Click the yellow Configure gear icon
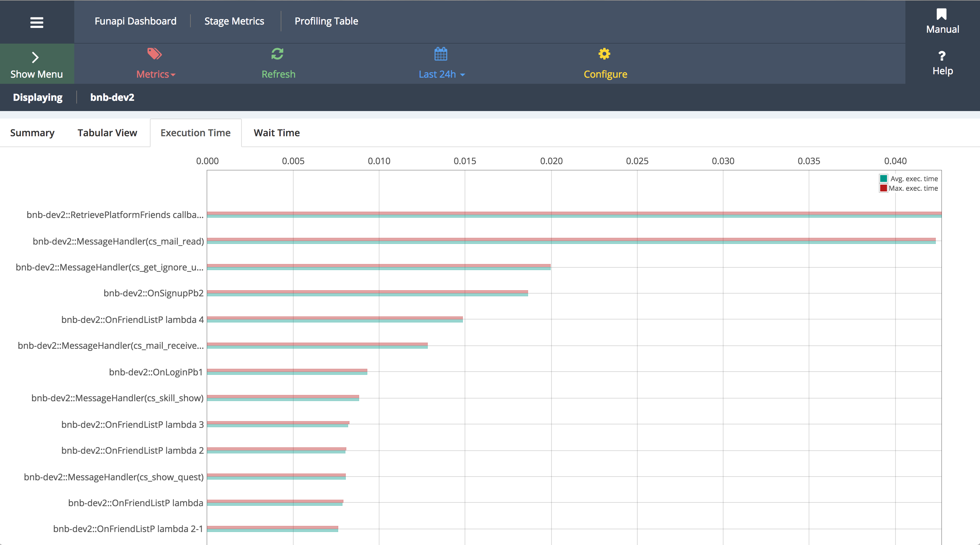This screenshot has height=545, width=980. tap(604, 54)
